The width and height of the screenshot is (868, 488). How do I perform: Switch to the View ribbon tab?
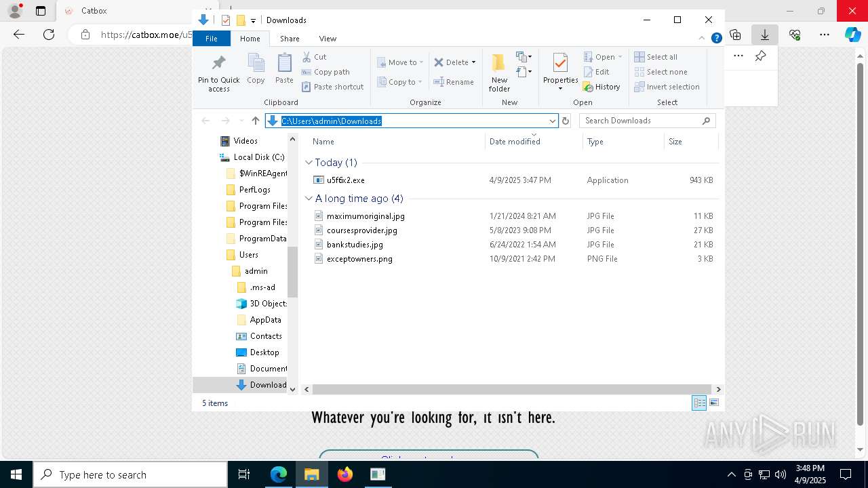(328, 39)
